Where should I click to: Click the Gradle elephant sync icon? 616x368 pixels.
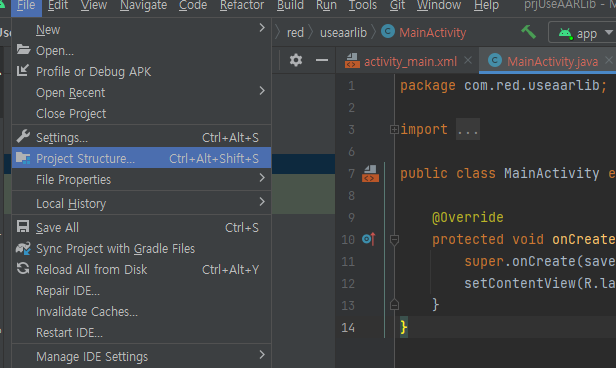click(23, 248)
